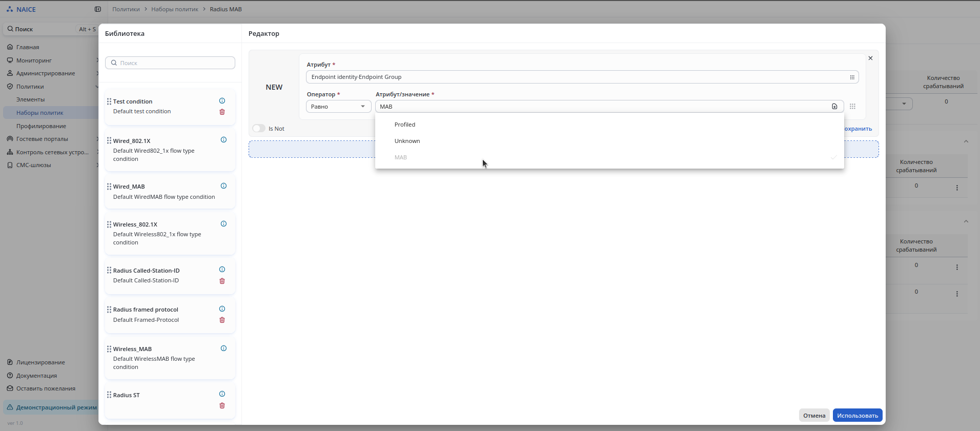Collapse sidebar with panel toggle icon
This screenshot has height=431, width=980.
[x=98, y=9]
